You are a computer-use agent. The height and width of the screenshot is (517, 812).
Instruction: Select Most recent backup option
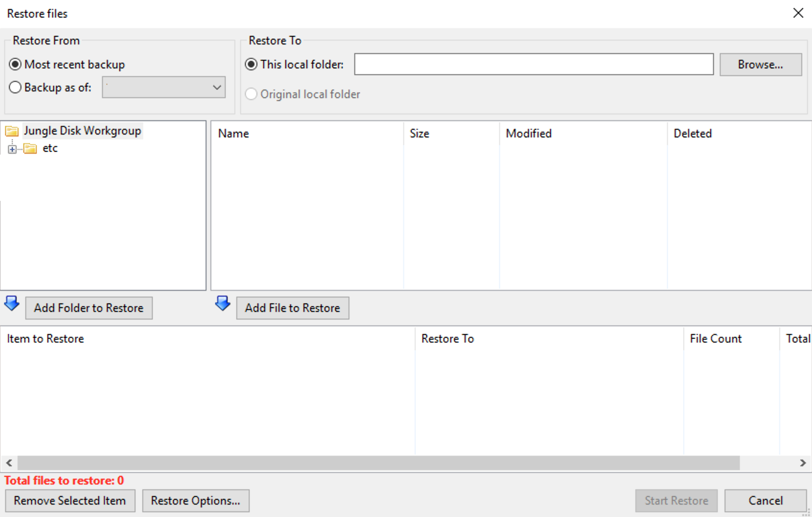click(15, 64)
